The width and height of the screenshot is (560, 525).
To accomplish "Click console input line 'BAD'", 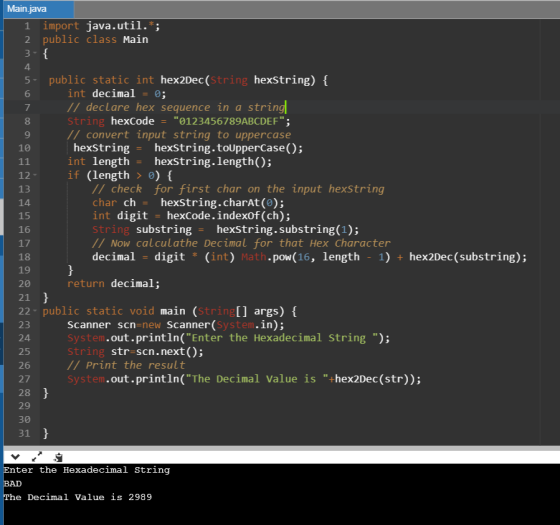I will coord(13,484).
